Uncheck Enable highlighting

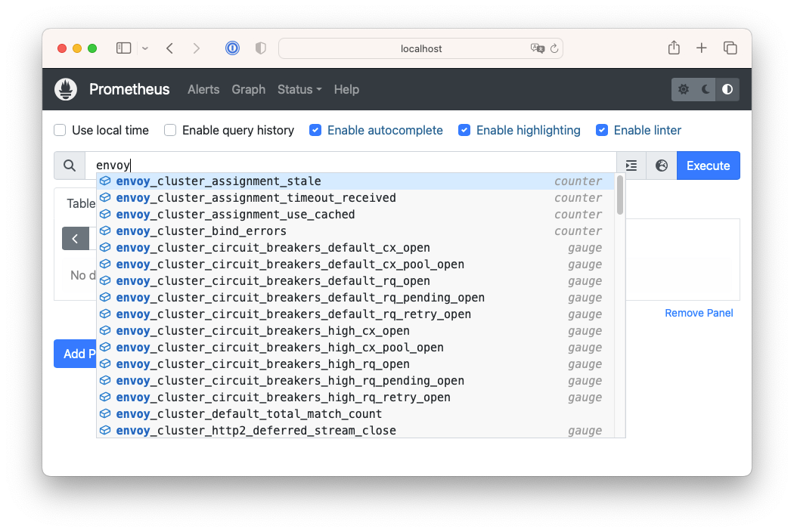(464, 130)
